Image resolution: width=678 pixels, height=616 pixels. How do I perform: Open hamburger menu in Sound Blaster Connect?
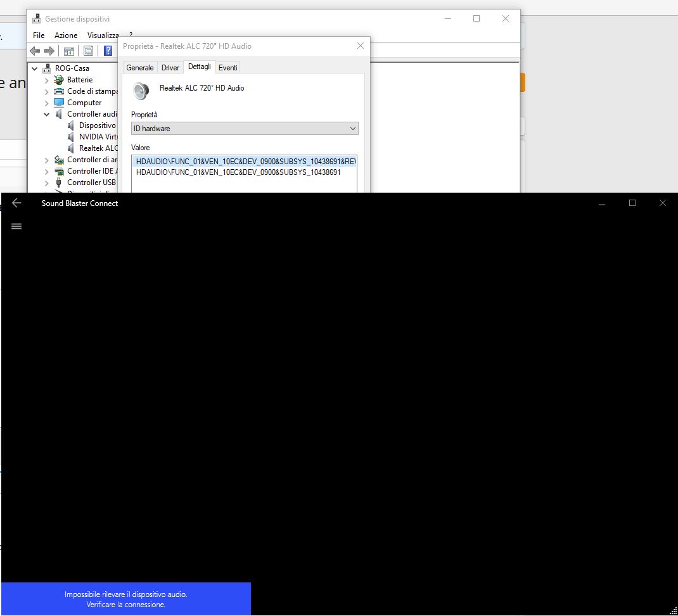point(16,226)
